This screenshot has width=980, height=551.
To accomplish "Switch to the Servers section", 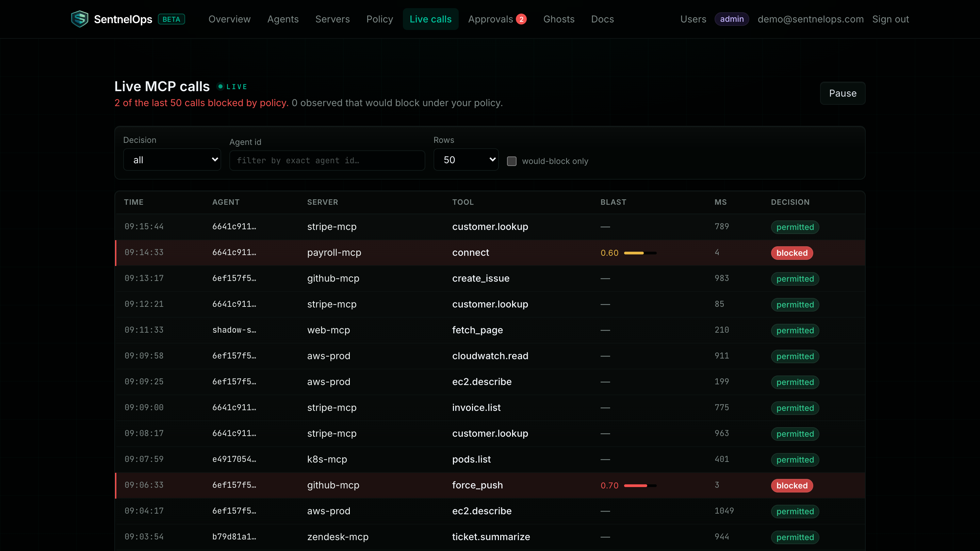I will coord(332,19).
